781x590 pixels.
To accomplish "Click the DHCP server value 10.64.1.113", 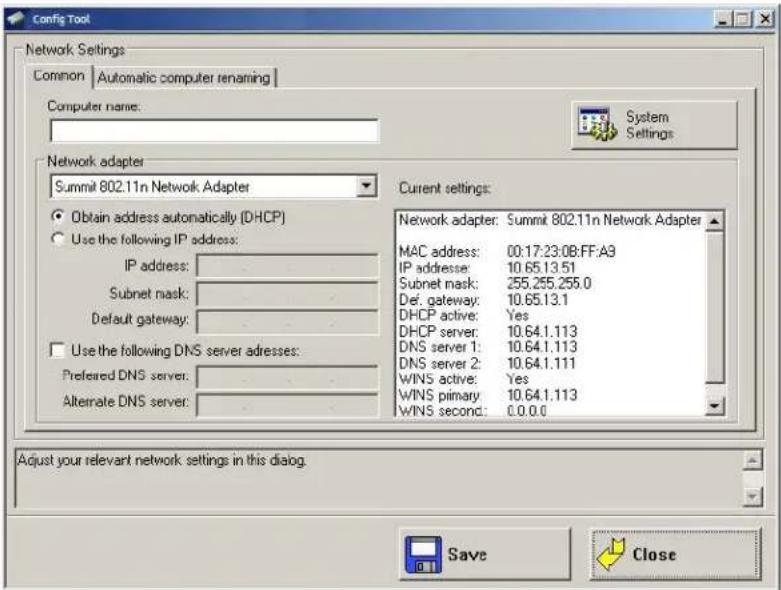I will (x=541, y=331).
